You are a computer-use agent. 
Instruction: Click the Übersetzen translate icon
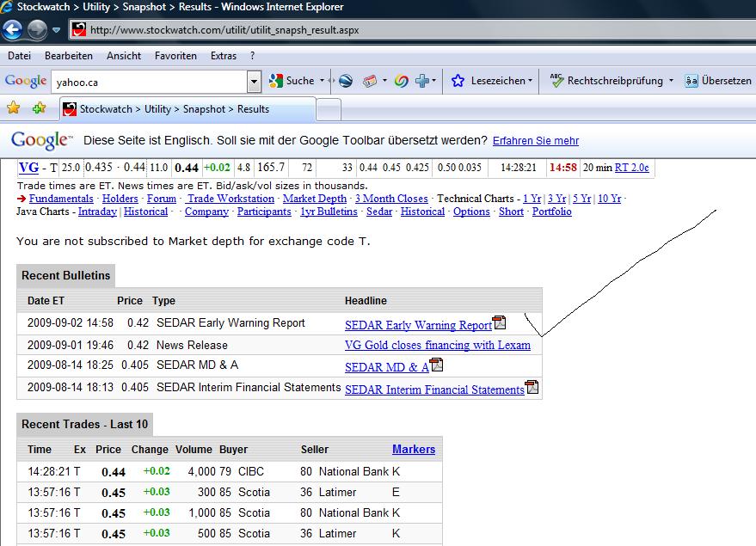click(691, 81)
